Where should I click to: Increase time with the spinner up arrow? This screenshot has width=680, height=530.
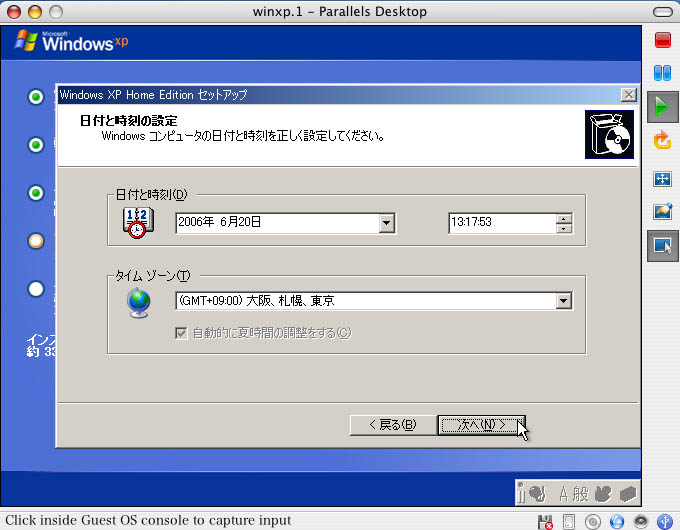[x=564, y=218]
